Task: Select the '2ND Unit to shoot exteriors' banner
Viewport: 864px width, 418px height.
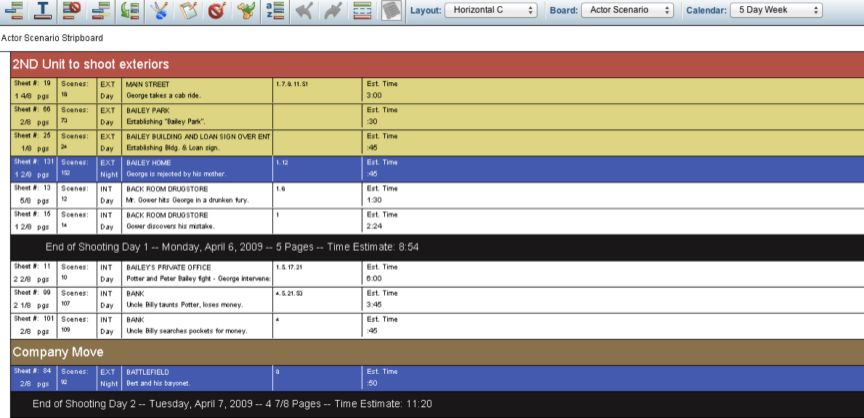Action: [x=437, y=64]
